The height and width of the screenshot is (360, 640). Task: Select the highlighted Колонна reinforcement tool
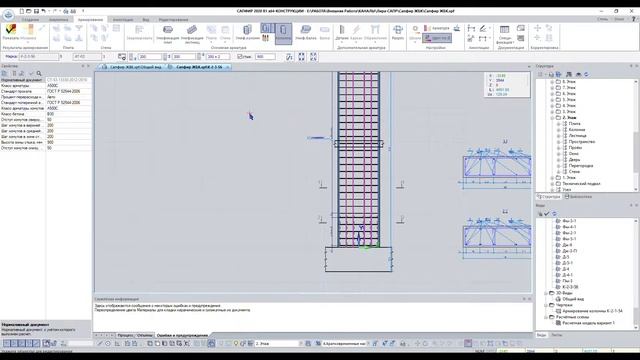283,33
